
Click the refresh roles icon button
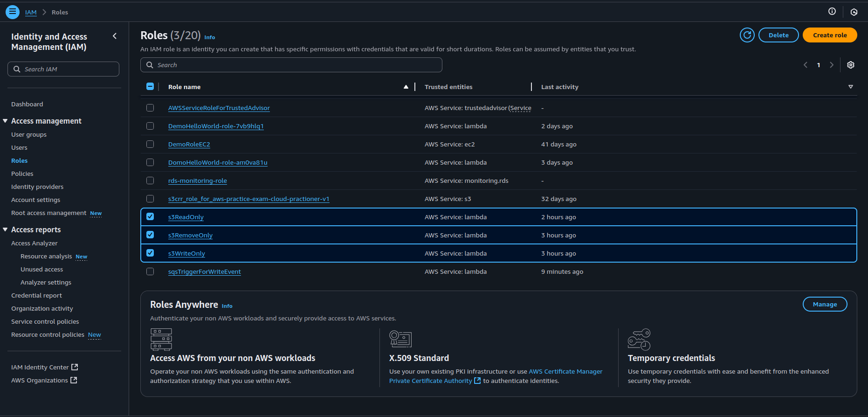[x=747, y=35]
